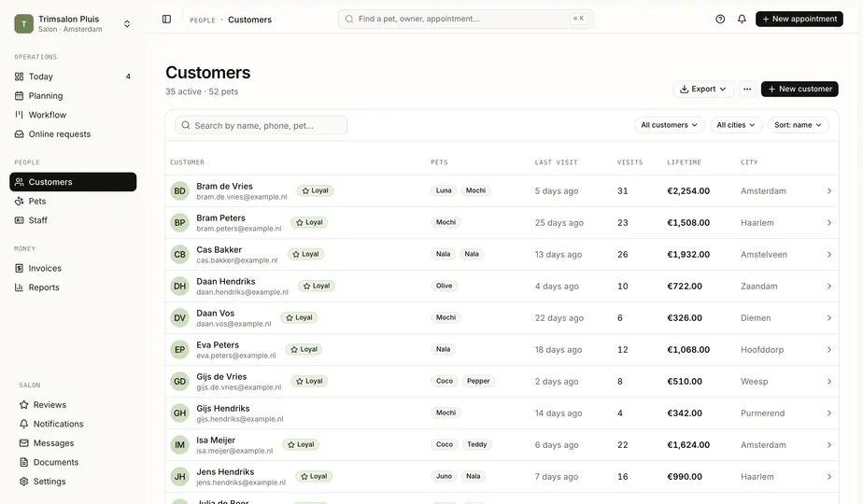Screen dimensions: 863x504
Task: Open Bram de Vries row chevron
Action: (828, 191)
